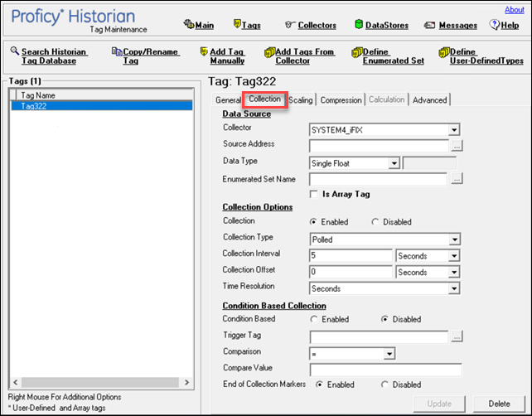The height and width of the screenshot is (416, 532).
Task: Click the Compare Value input field
Action: pos(386,370)
